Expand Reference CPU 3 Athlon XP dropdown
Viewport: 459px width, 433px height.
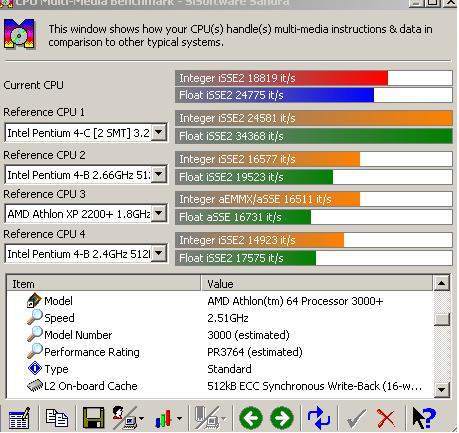[x=159, y=214]
